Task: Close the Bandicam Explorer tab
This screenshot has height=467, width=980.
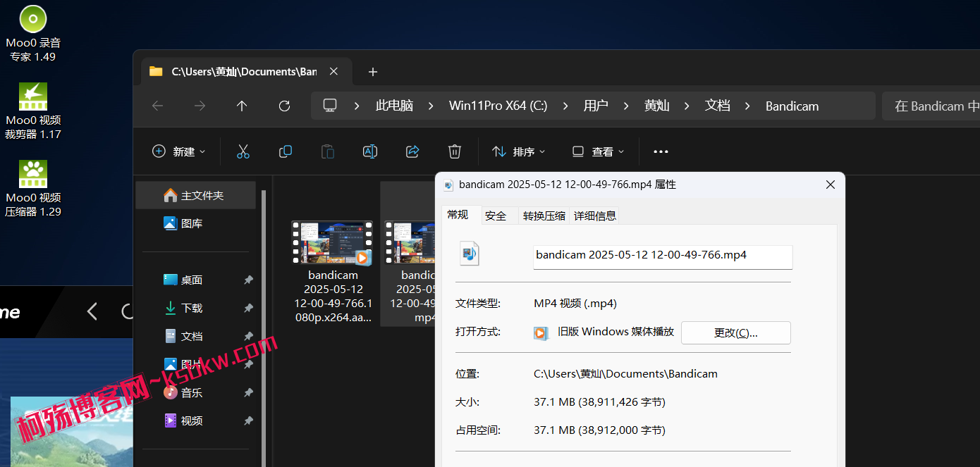Action: click(x=333, y=71)
